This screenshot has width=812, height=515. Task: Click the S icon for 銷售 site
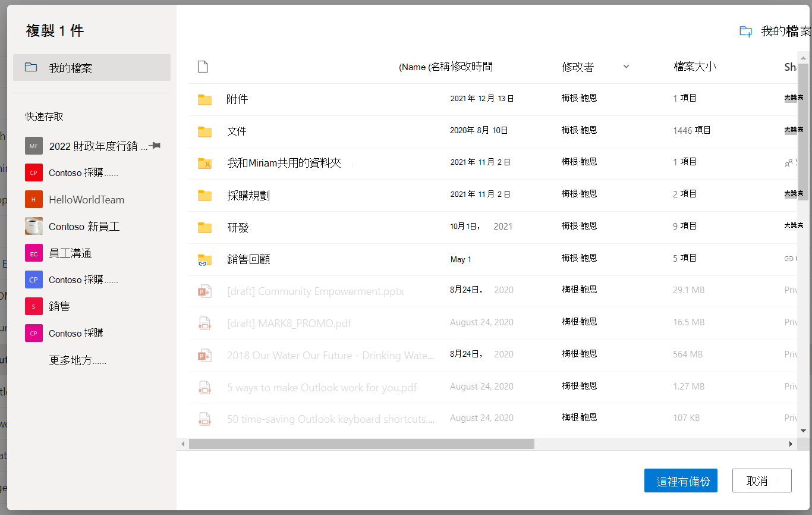(34, 306)
